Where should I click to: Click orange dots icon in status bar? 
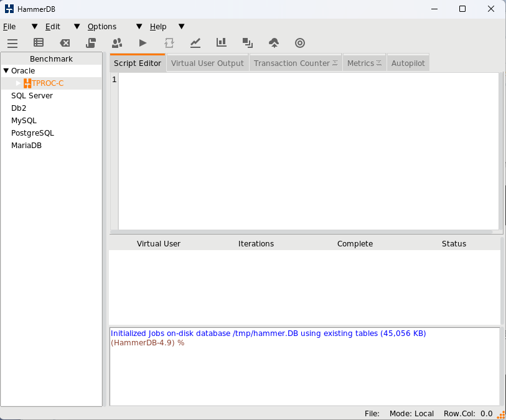[501, 415]
